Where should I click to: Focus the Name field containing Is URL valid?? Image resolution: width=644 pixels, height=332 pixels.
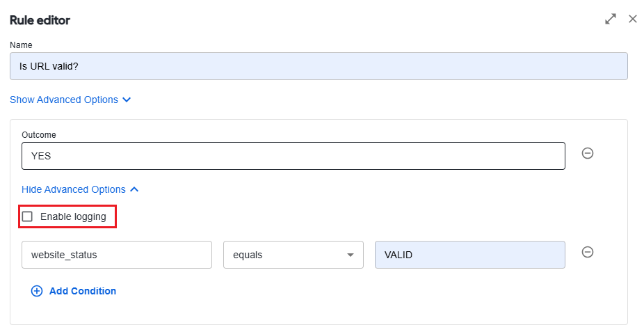pyautogui.click(x=319, y=66)
